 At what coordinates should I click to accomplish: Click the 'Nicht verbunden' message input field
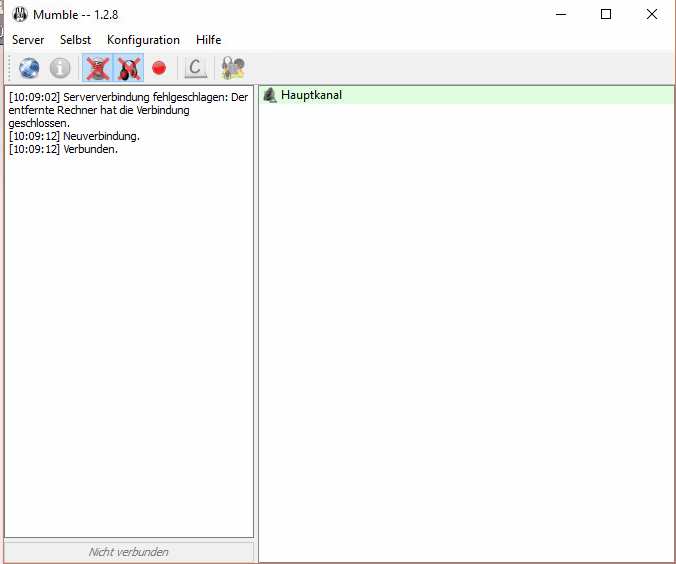coord(128,552)
